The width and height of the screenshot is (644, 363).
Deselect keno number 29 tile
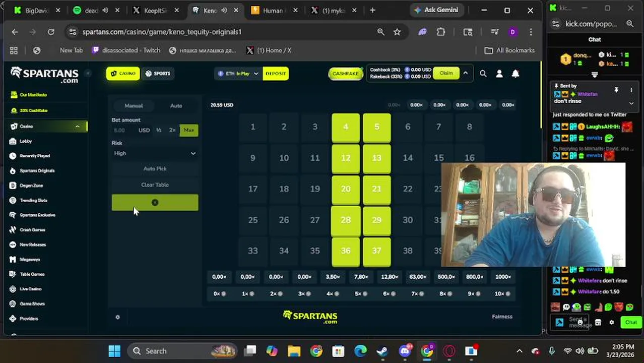(376, 220)
